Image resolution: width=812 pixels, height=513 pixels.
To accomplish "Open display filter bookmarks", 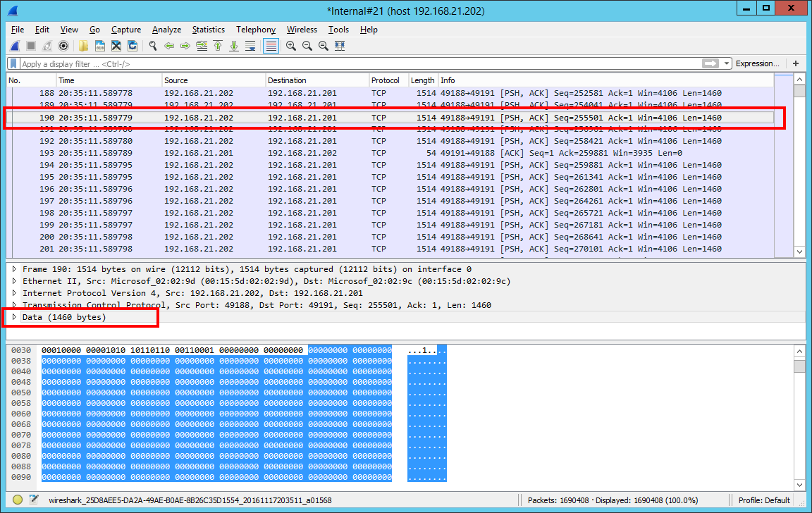I will [x=14, y=63].
